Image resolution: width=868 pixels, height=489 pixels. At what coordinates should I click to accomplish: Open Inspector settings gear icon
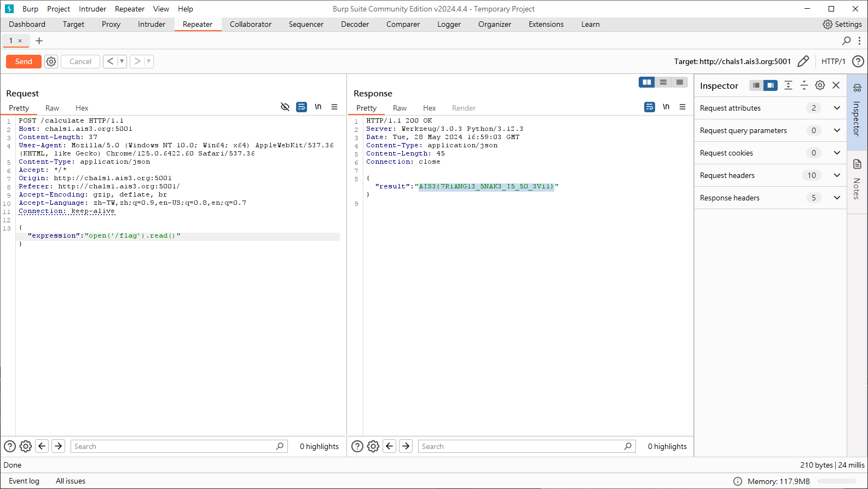(x=820, y=85)
